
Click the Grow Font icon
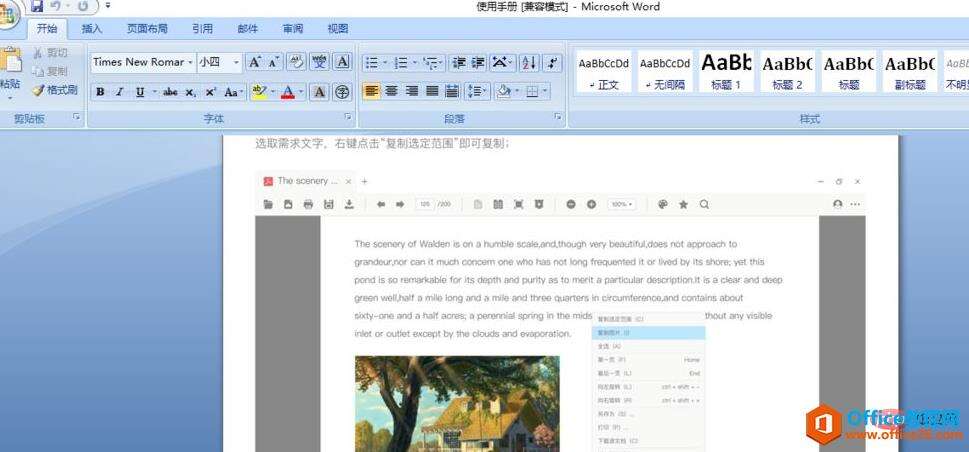(x=254, y=62)
